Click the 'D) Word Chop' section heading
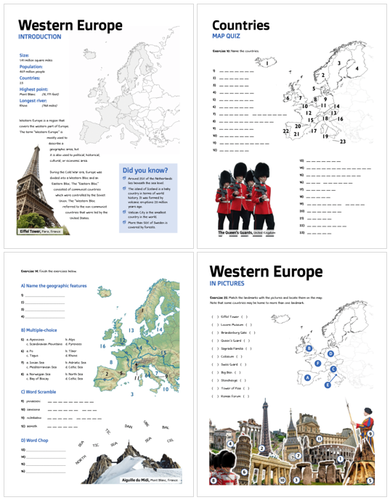 point(35,440)
